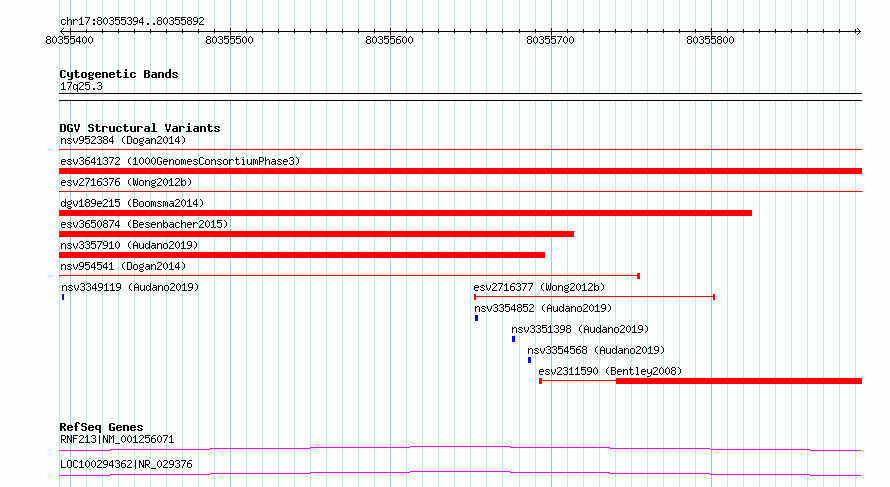Click the magenta line of RNF213 gene
890x487 pixels.
[x=460, y=448]
